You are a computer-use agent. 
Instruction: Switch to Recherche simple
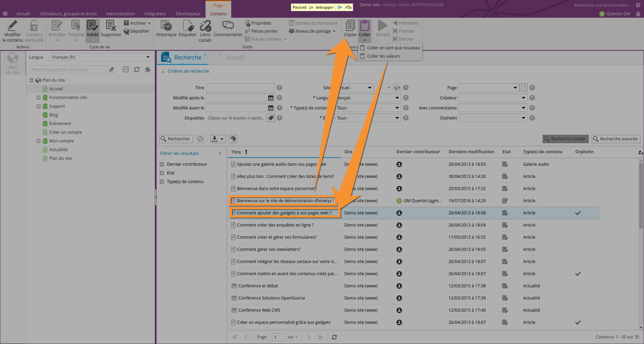click(566, 139)
